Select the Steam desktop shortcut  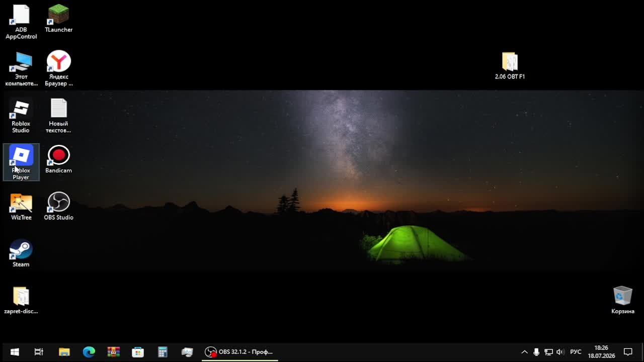click(21, 253)
